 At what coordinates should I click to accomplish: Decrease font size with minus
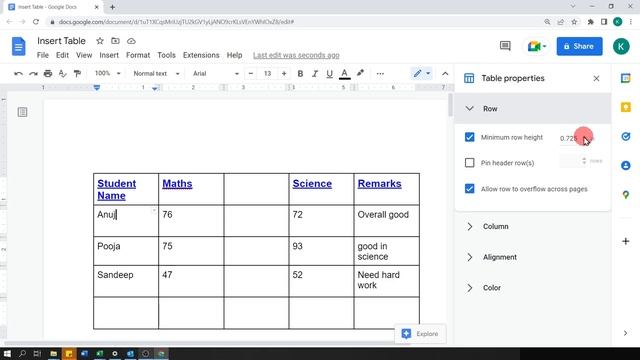251,74
